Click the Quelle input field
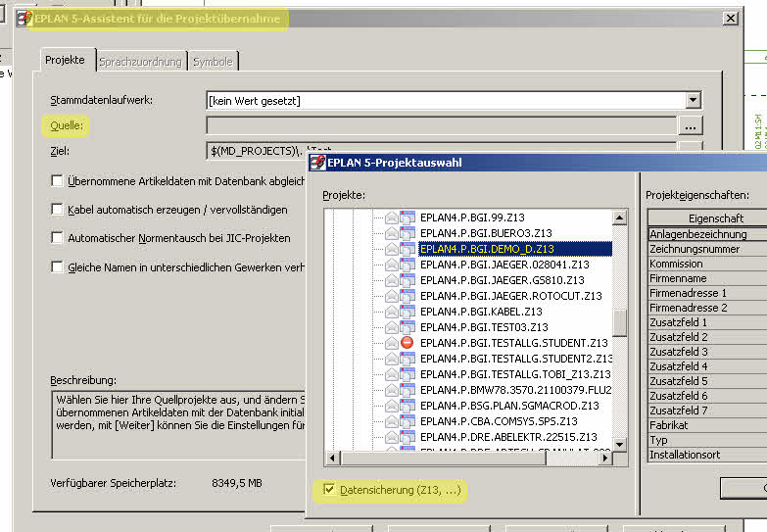This screenshot has width=767, height=532. (442, 125)
